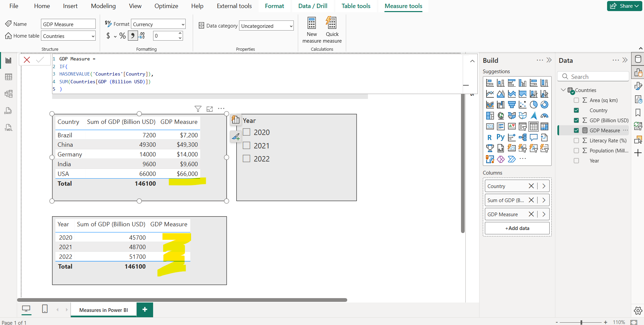Click the Share button
The height and width of the screenshot is (325, 644).
(x=624, y=6)
